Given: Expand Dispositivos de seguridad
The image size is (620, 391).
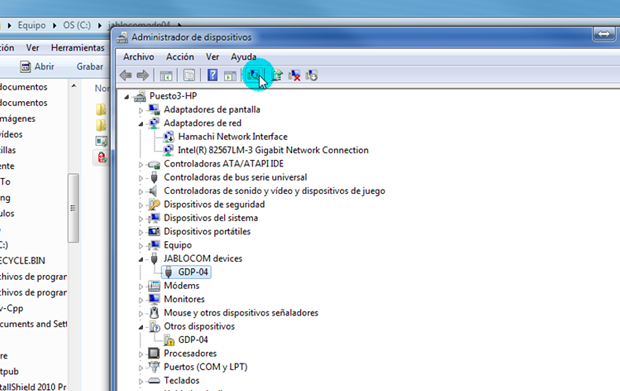Looking at the screenshot, I should click(141, 205).
